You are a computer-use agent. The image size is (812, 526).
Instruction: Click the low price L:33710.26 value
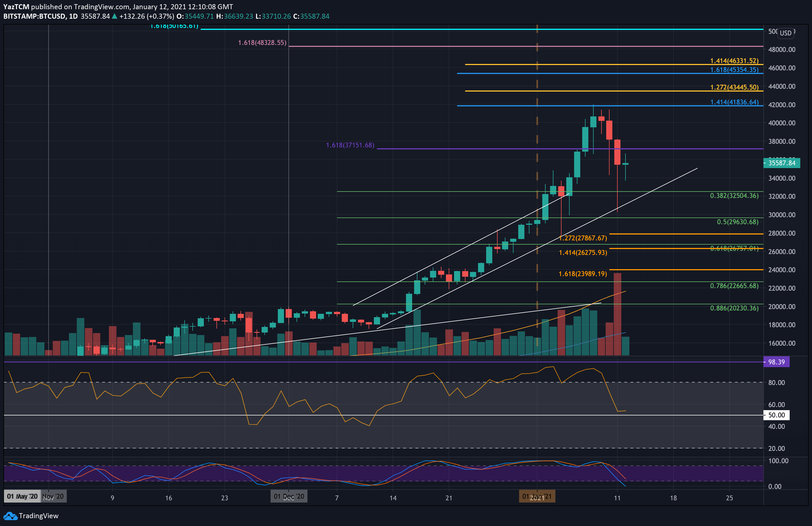273,16
